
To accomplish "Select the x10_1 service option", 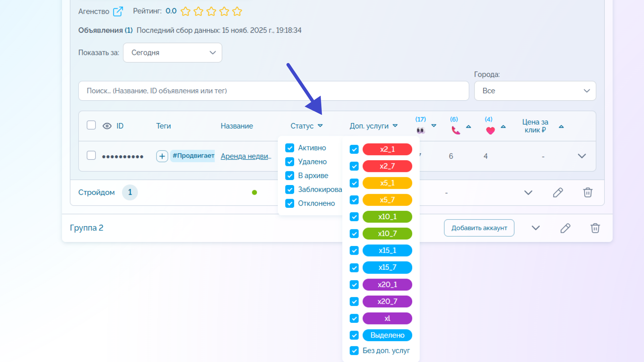I will 387,217.
